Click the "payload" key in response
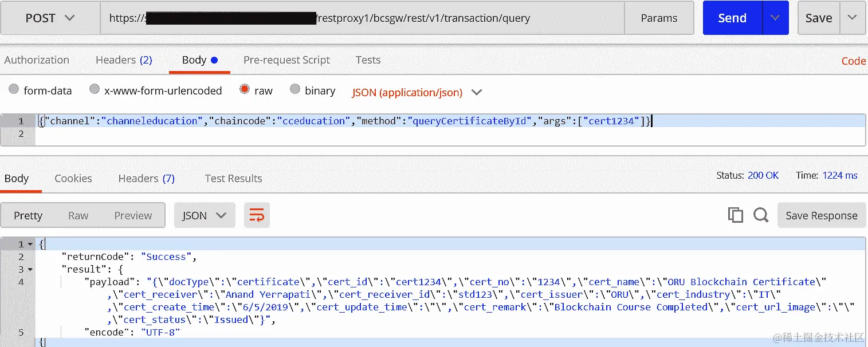 109,282
